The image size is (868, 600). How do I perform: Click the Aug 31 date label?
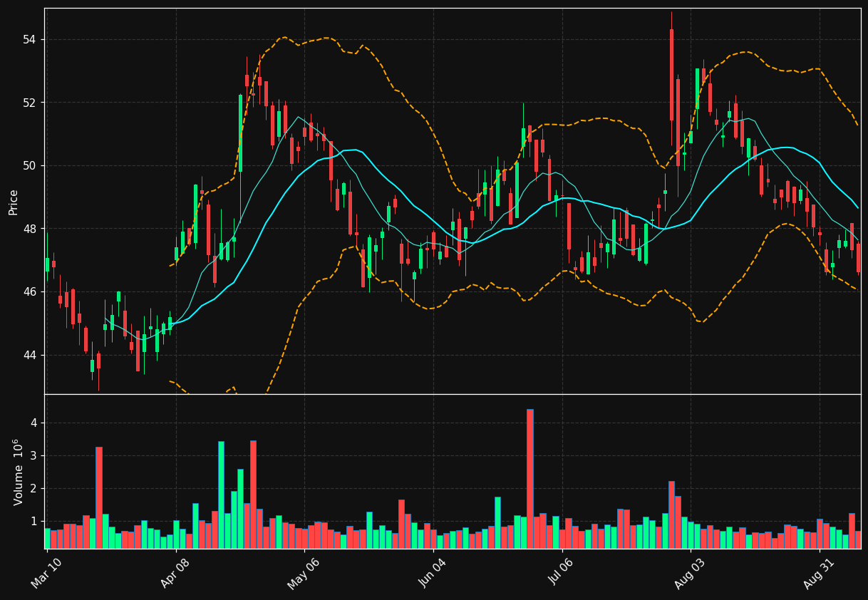818,574
